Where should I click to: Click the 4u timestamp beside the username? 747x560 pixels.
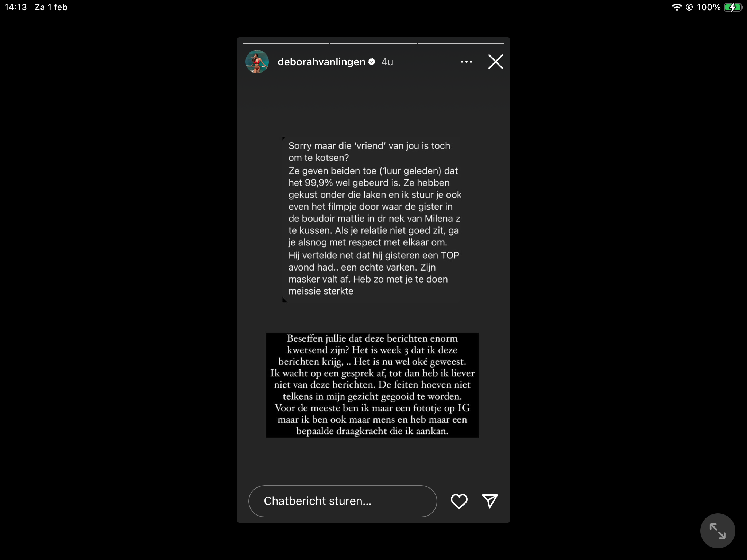pos(387,62)
